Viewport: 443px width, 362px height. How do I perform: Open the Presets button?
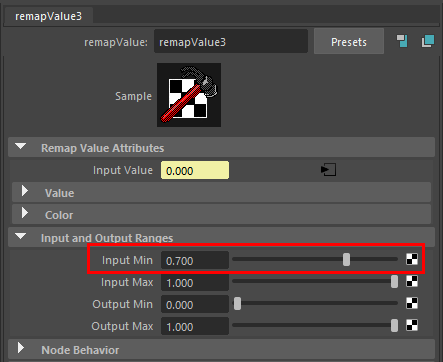[x=349, y=41]
